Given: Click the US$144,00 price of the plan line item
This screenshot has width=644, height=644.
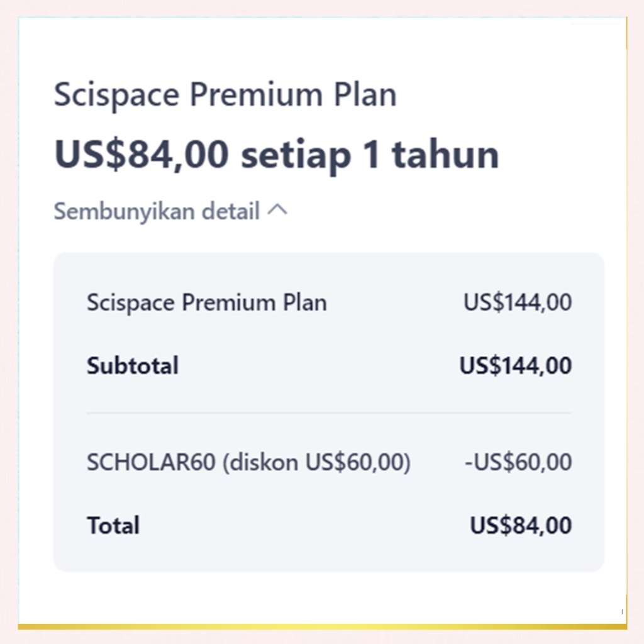Looking at the screenshot, I should pyautogui.click(x=518, y=303).
